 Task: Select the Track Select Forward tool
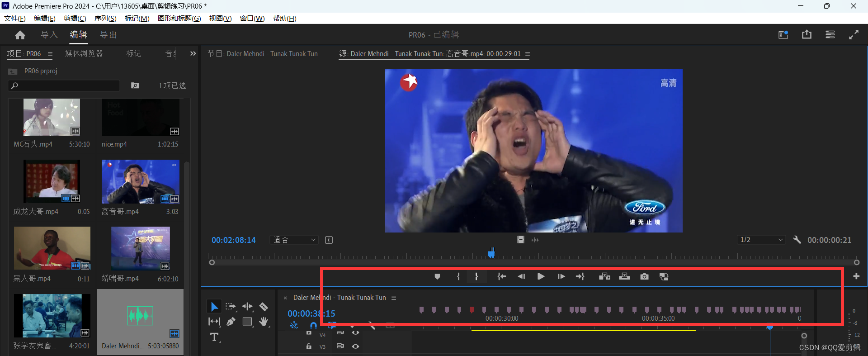(x=231, y=307)
